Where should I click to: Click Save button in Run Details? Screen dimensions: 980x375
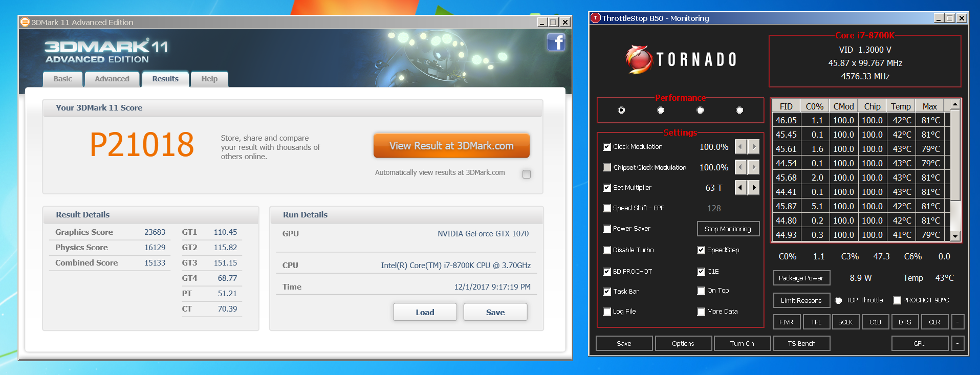(495, 312)
